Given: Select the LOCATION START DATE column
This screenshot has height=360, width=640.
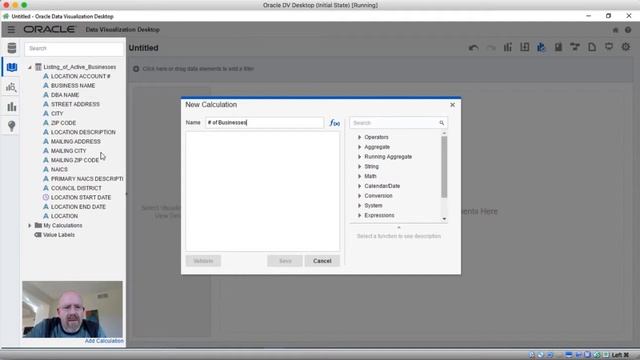Looking at the screenshot, I should point(81,198).
